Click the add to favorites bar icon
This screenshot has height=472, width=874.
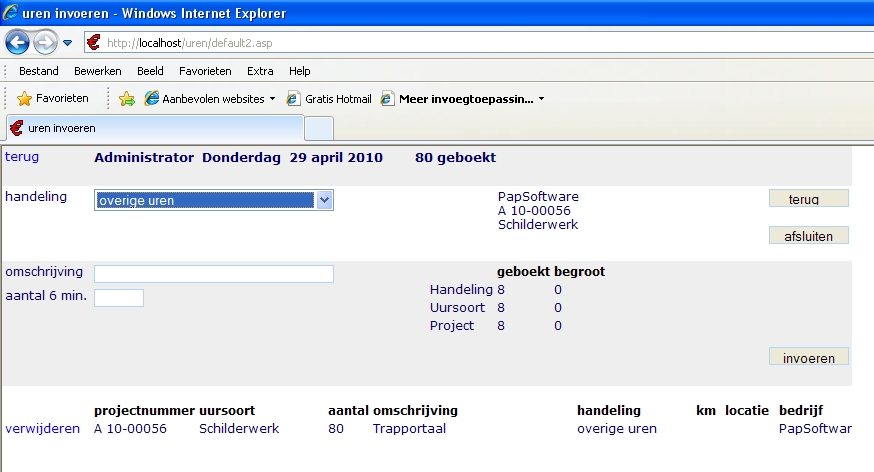coord(127,99)
